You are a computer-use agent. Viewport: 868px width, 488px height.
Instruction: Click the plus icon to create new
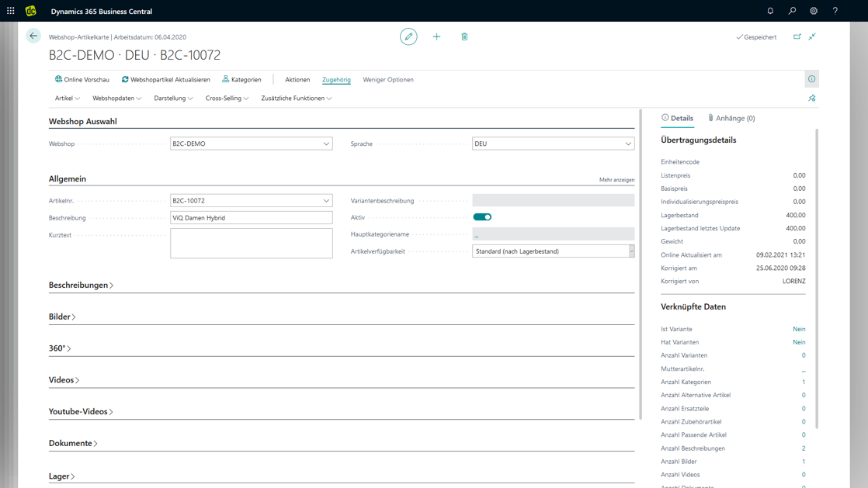(x=436, y=36)
